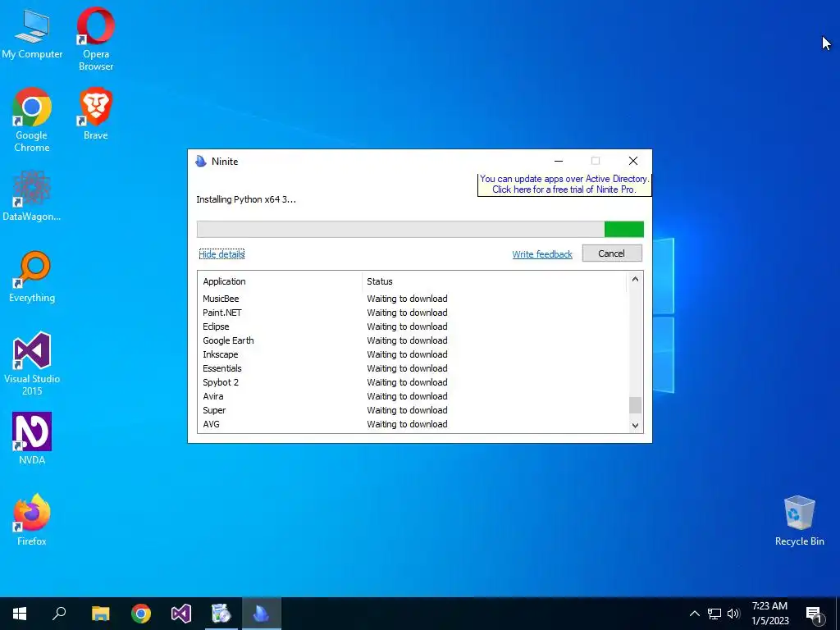
Task: Open Visual Studio from the taskbar
Action: point(181,614)
